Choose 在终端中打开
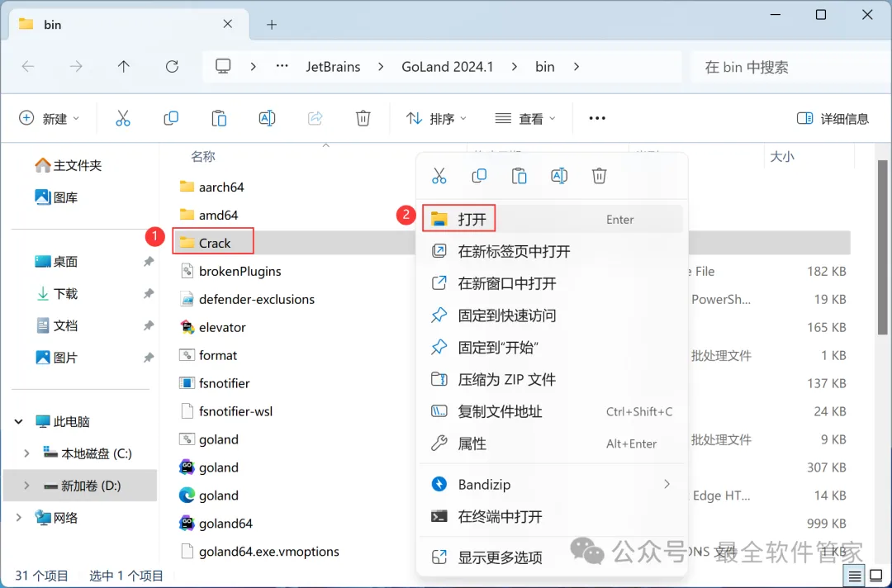This screenshot has width=892, height=588. [x=552, y=516]
